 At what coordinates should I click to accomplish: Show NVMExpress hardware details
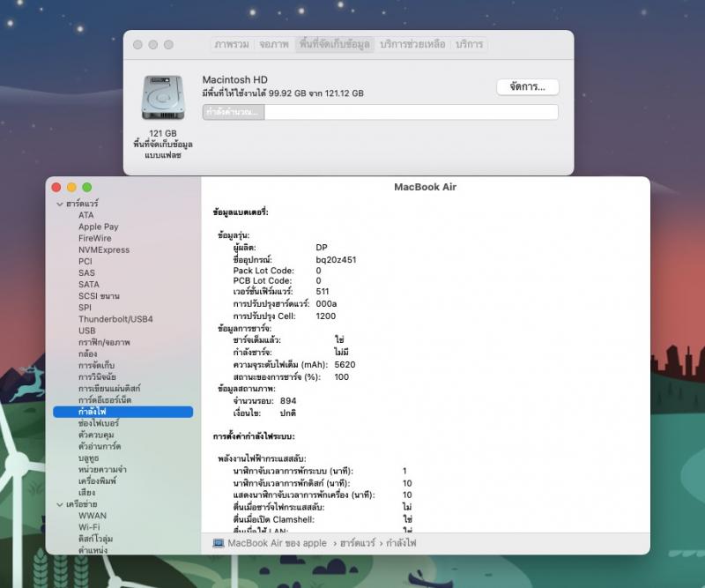point(104,249)
